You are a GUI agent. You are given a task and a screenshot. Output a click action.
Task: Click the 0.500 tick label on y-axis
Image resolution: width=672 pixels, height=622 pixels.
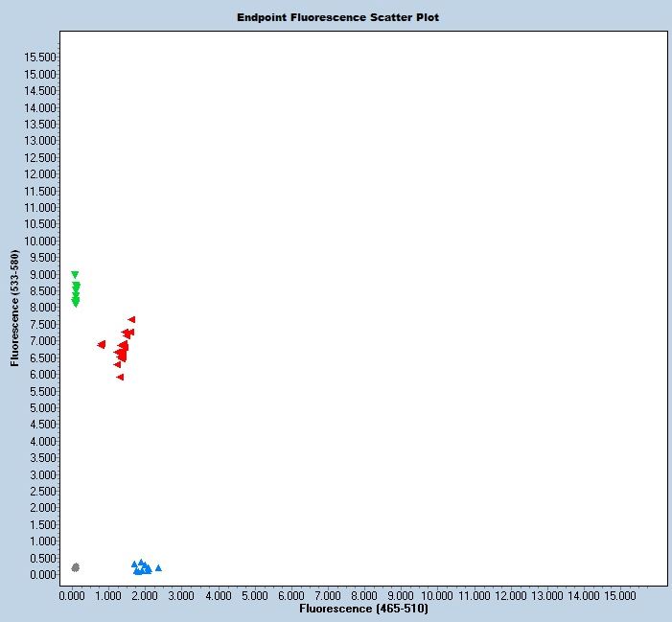[42, 558]
